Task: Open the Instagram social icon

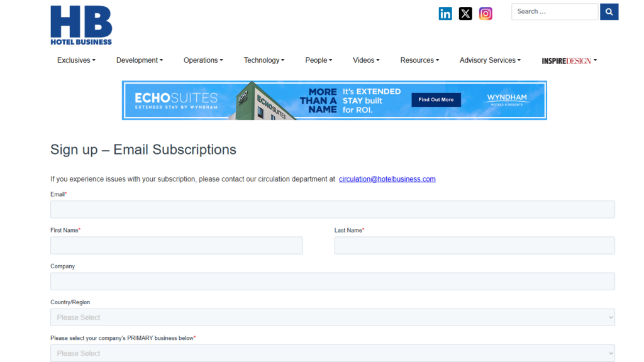Action: (486, 14)
